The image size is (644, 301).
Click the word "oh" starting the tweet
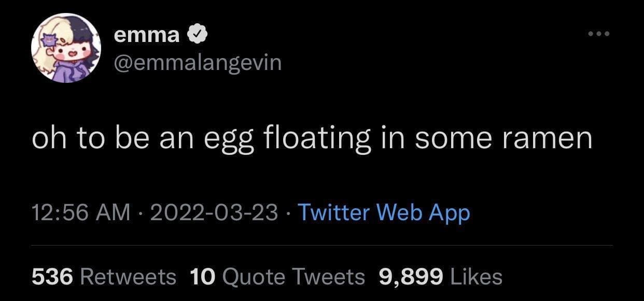46,138
